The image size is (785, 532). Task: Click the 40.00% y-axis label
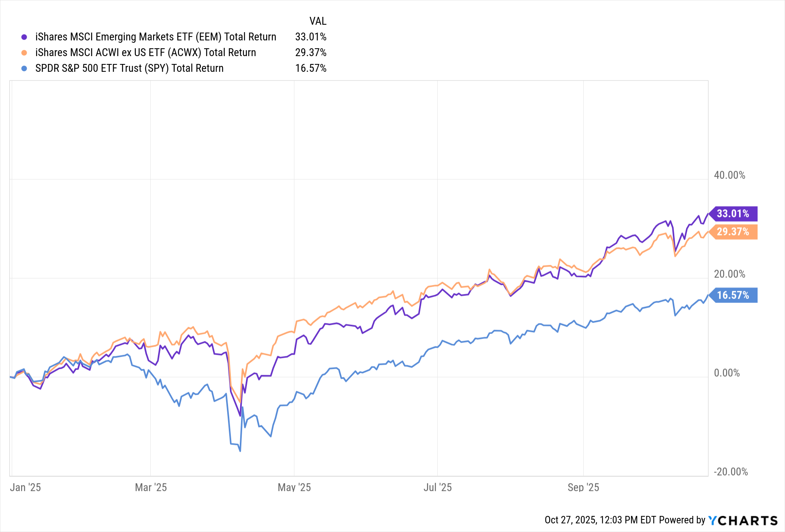(729, 175)
